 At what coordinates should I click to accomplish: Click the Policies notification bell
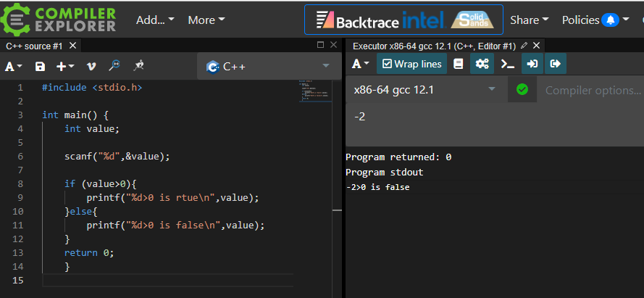(611, 20)
